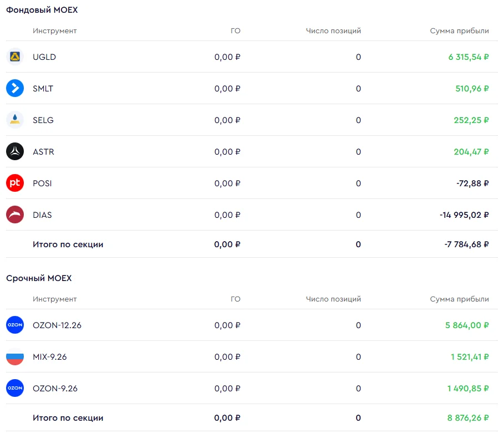This screenshot has width=504, height=439.
Task: Select OZON-12.26 profit 5 864,00 ₽
Action: pos(467,325)
